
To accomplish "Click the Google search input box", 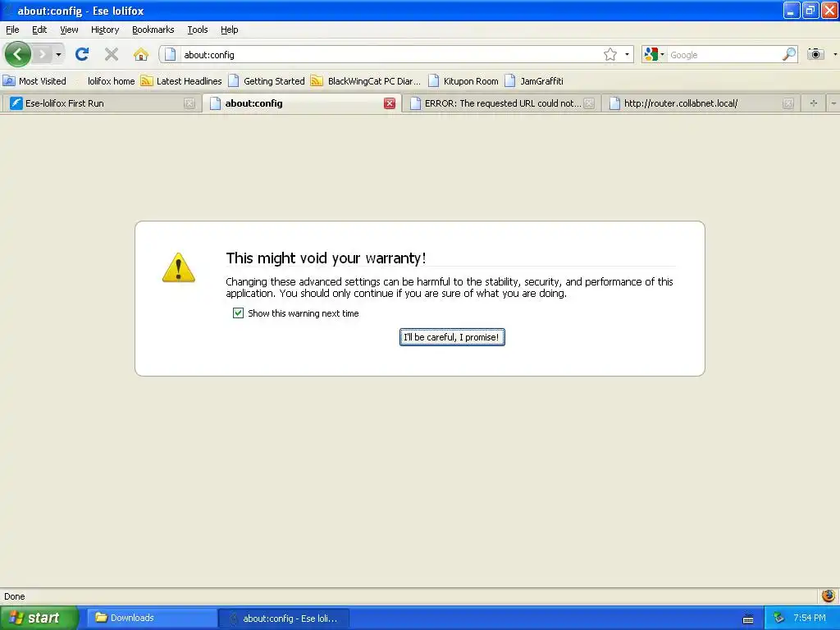I will click(x=724, y=55).
